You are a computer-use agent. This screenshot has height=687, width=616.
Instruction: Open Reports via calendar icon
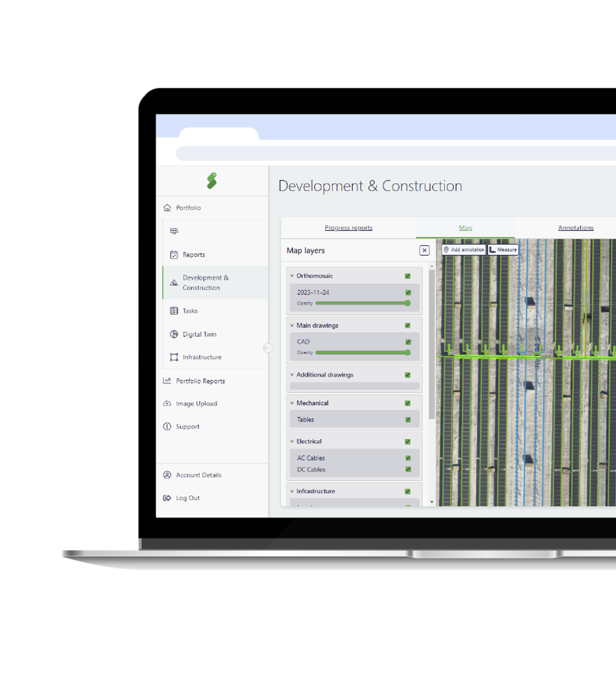click(x=174, y=255)
